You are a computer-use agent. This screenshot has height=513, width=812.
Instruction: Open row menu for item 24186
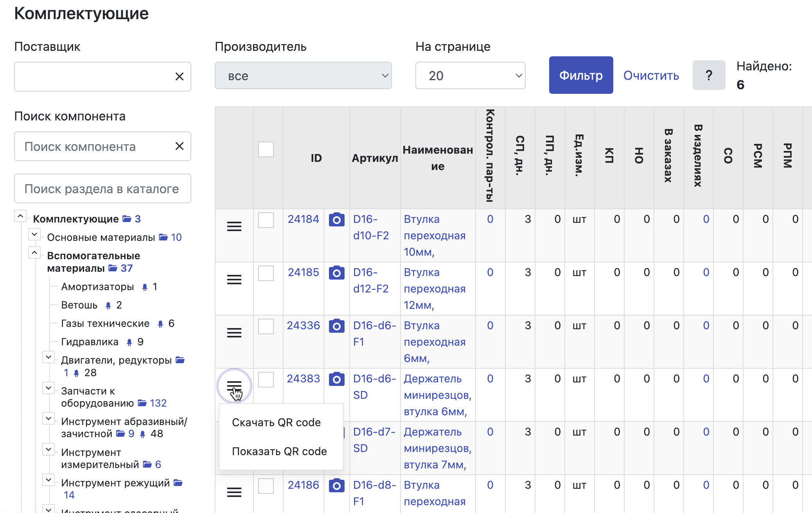coord(234,492)
